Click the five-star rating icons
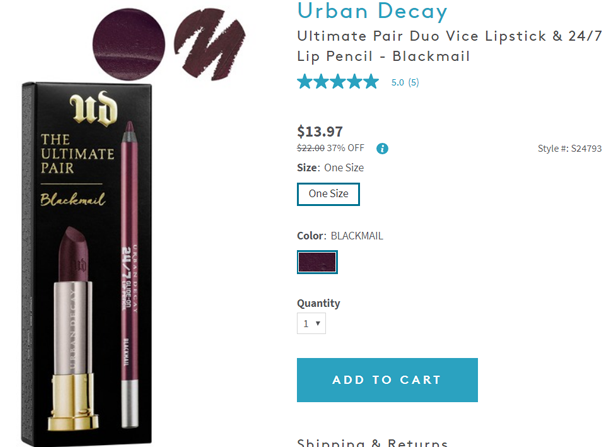Image resolution: width=612 pixels, height=447 pixels. (338, 82)
